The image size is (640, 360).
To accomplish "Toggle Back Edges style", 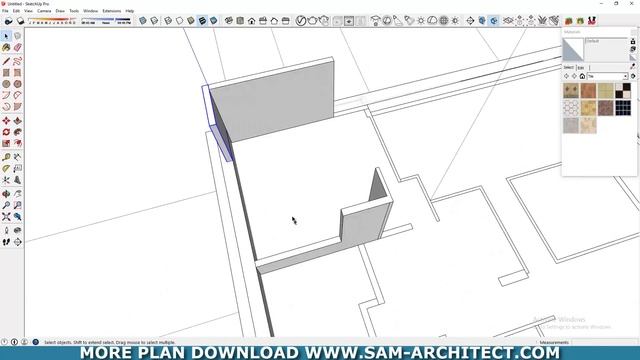I will click(x=154, y=20).
